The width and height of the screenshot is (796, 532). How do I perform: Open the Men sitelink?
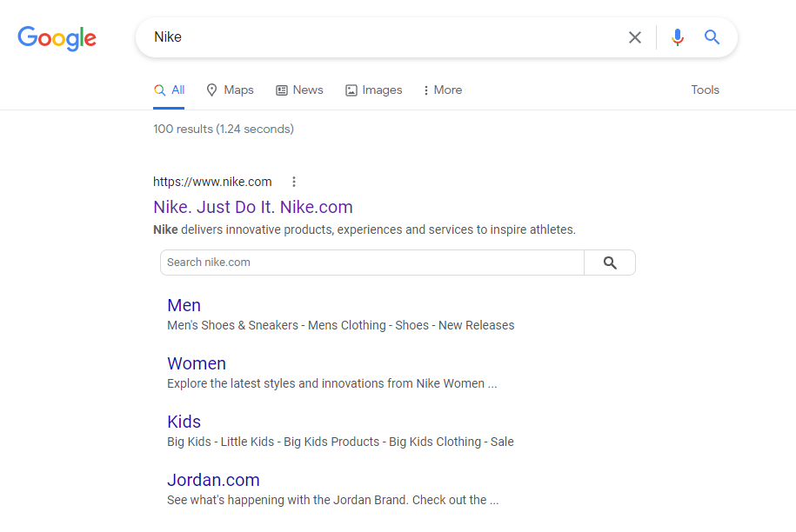click(184, 305)
